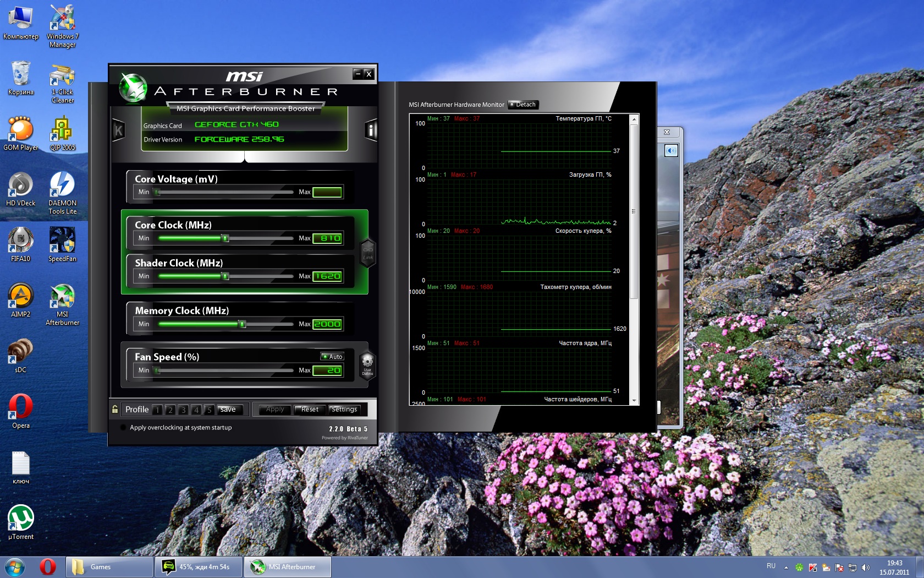Screen dimensions: 924x578
Task: Click the Shader Clock slider handle
Action: (225, 276)
